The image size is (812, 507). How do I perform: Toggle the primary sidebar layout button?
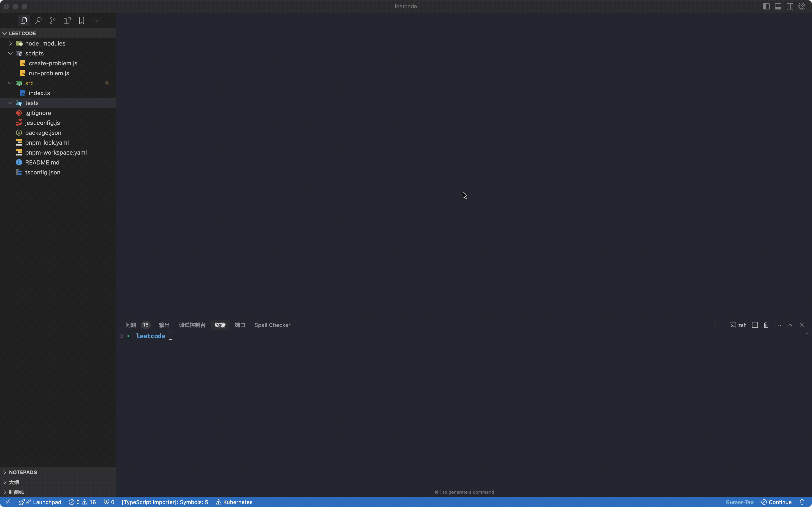point(766,6)
